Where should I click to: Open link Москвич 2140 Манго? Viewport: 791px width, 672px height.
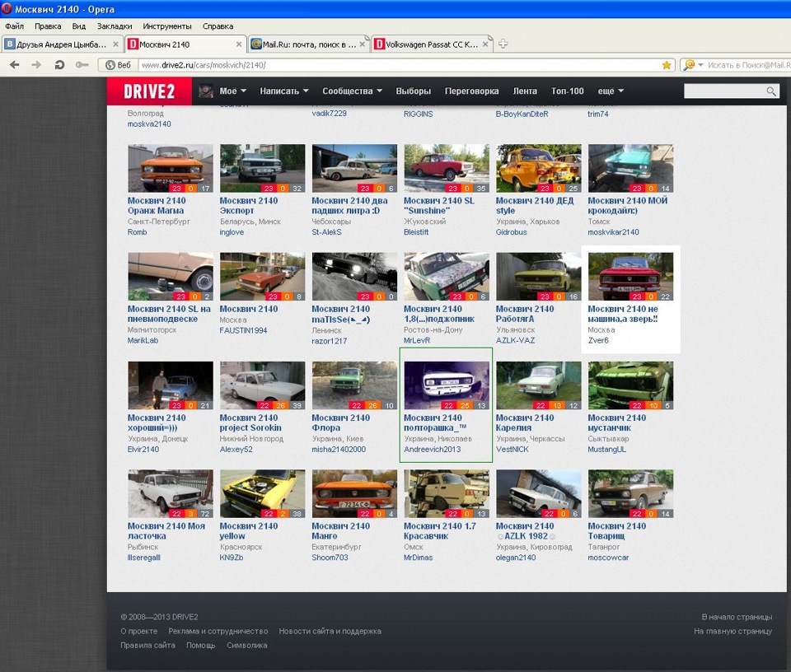tap(340, 531)
